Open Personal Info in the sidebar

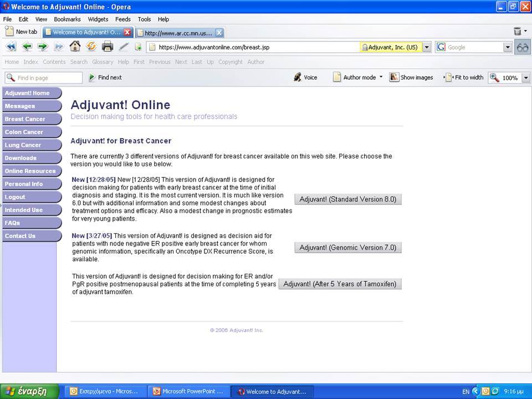(32, 184)
